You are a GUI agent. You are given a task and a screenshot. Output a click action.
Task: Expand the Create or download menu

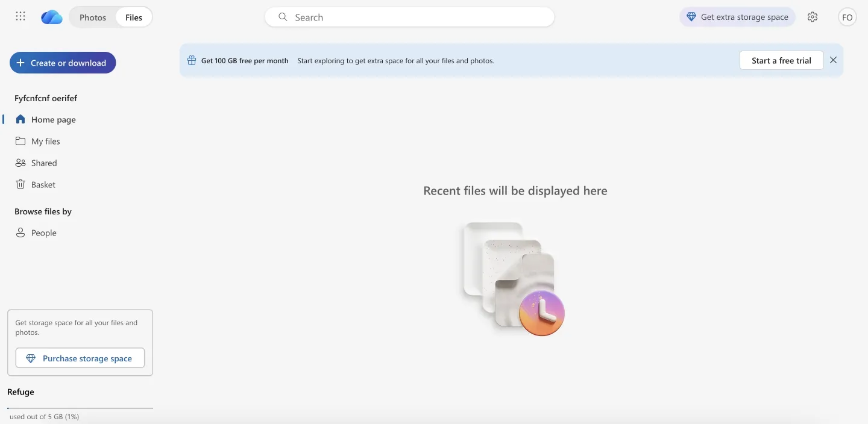[62, 62]
